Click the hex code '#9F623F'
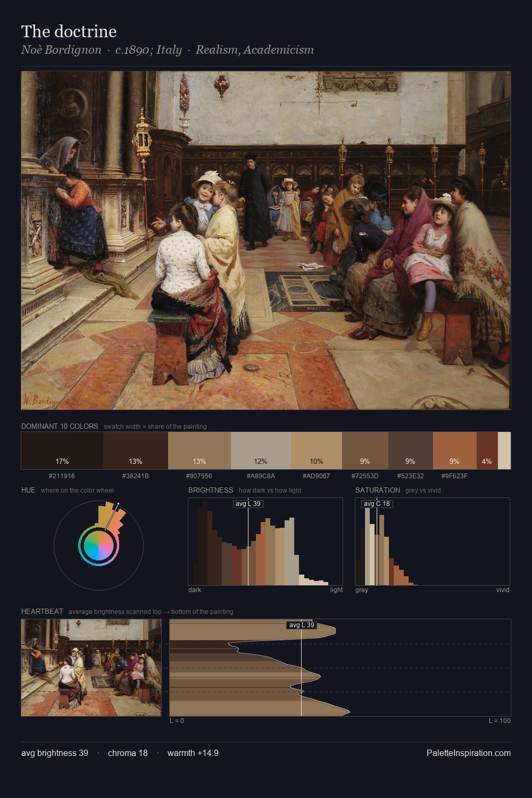This screenshot has width=532, height=798. 454,476
